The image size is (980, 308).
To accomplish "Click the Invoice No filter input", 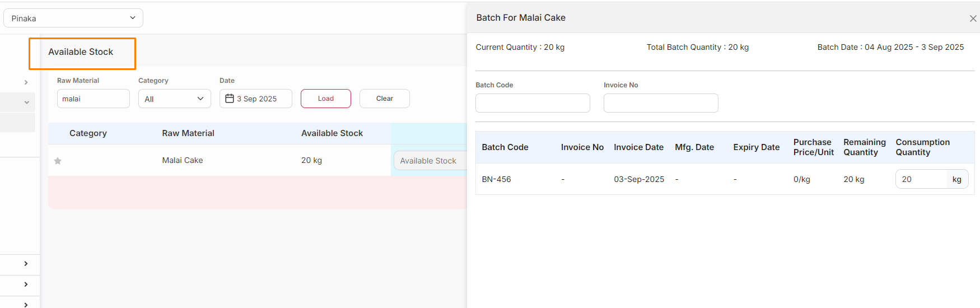I will point(661,103).
